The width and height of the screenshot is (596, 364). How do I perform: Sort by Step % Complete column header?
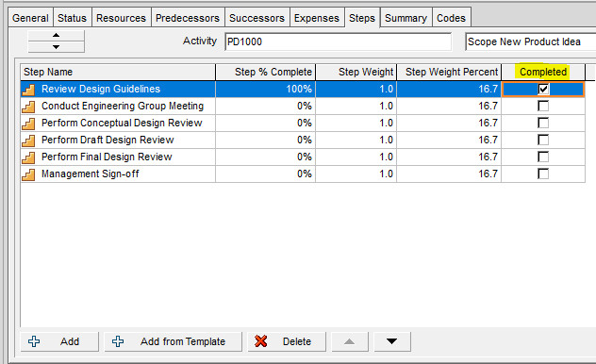click(265, 72)
